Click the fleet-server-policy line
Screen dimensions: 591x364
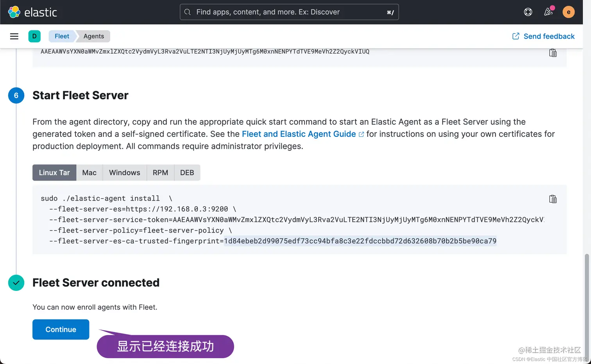141,231
